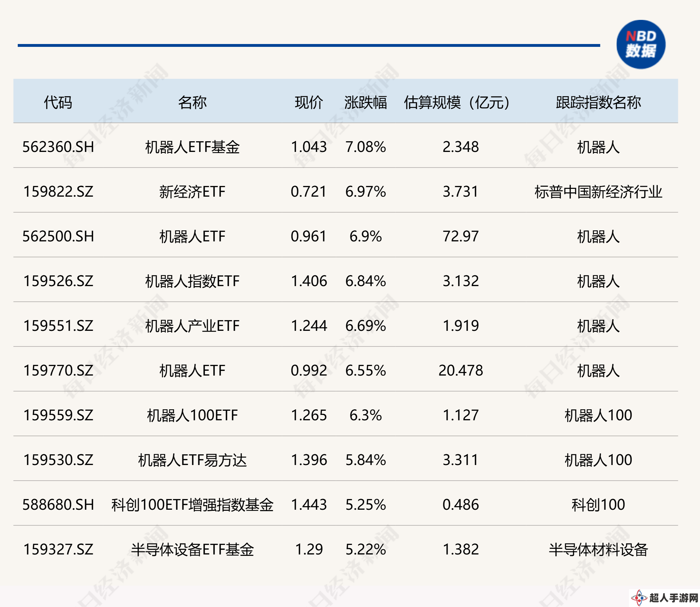Screen dimensions: 700x607
Task: Click the change value 5.84%
Action: (366, 460)
